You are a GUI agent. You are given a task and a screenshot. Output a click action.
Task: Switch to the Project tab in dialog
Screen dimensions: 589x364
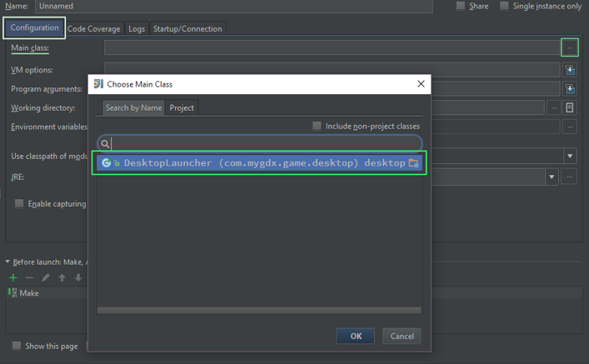coord(182,107)
